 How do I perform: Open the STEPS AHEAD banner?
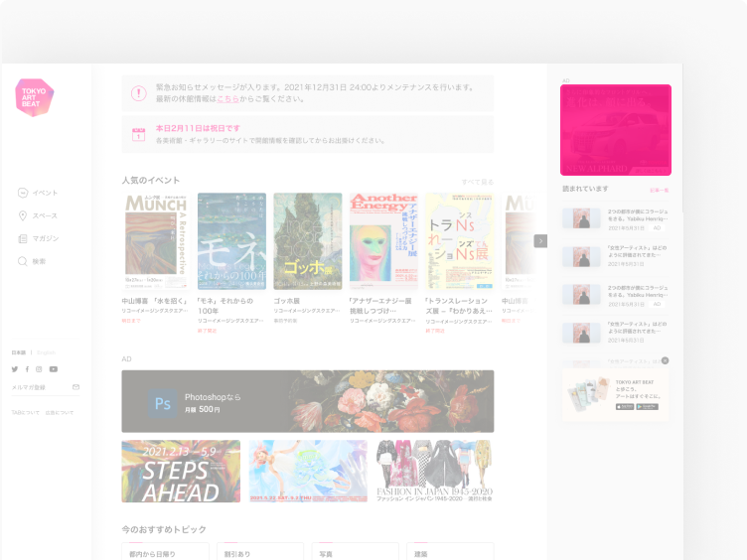181,472
